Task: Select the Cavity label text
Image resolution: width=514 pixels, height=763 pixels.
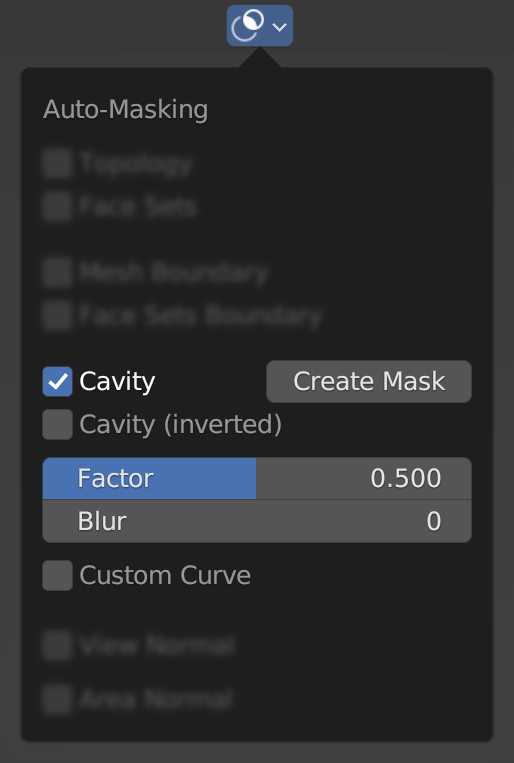Action: coord(117,382)
